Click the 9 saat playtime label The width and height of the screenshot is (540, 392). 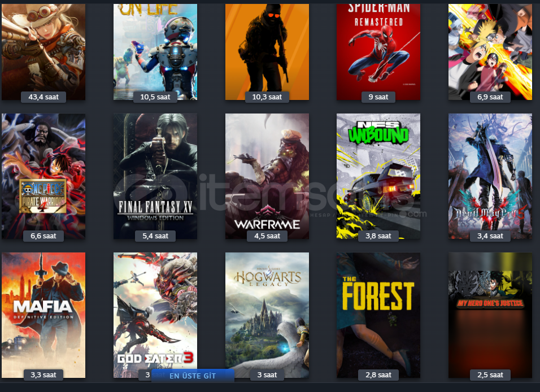(x=378, y=97)
